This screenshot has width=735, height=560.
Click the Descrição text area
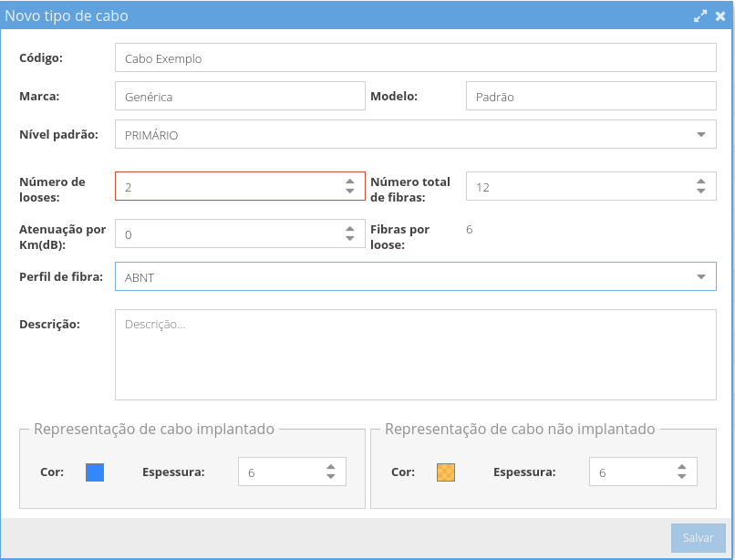pyautogui.click(x=415, y=355)
